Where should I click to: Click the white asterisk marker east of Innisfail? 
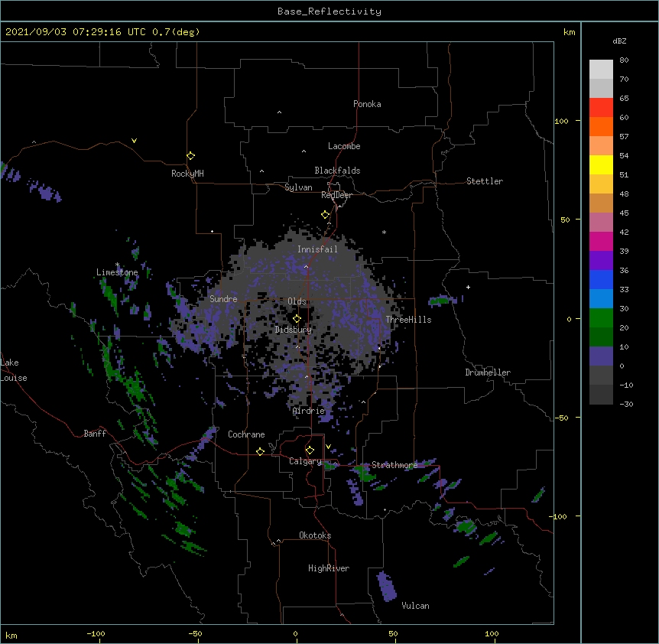point(384,232)
